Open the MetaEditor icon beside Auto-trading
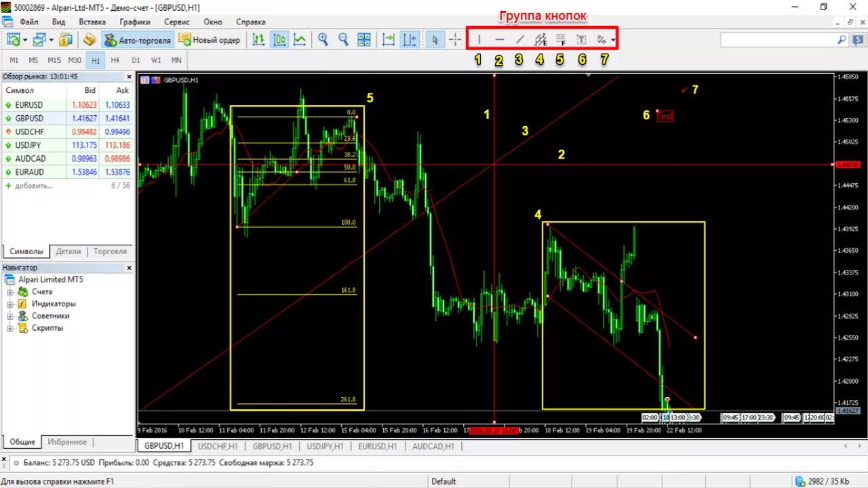This screenshot has width=868, height=488. [90, 40]
